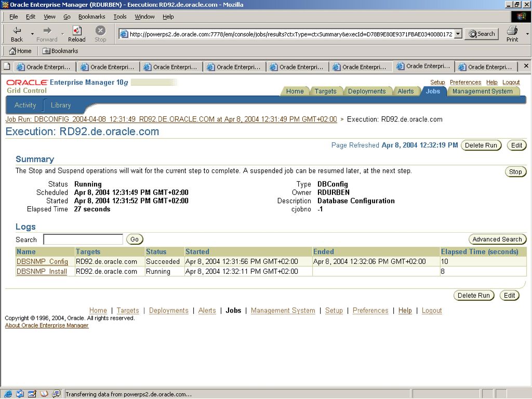This screenshot has height=399, width=532.
Task: Click the Mozilla throbber logo icon
Action: 521,17
